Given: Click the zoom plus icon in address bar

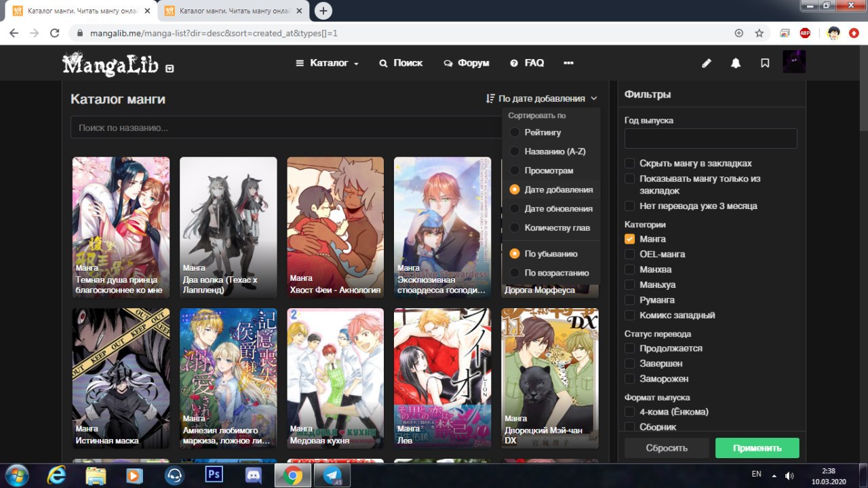Looking at the screenshot, I should click(739, 33).
